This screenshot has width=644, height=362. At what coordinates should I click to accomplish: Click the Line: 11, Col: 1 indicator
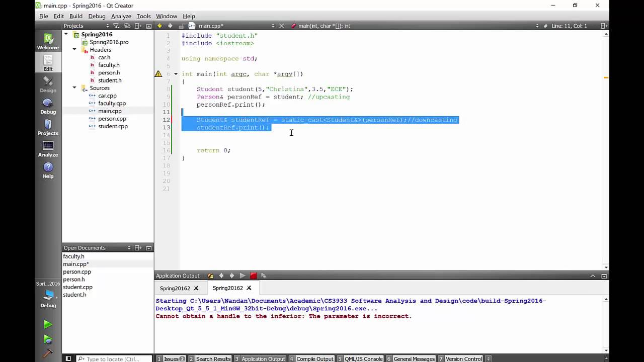click(x=569, y=26)
